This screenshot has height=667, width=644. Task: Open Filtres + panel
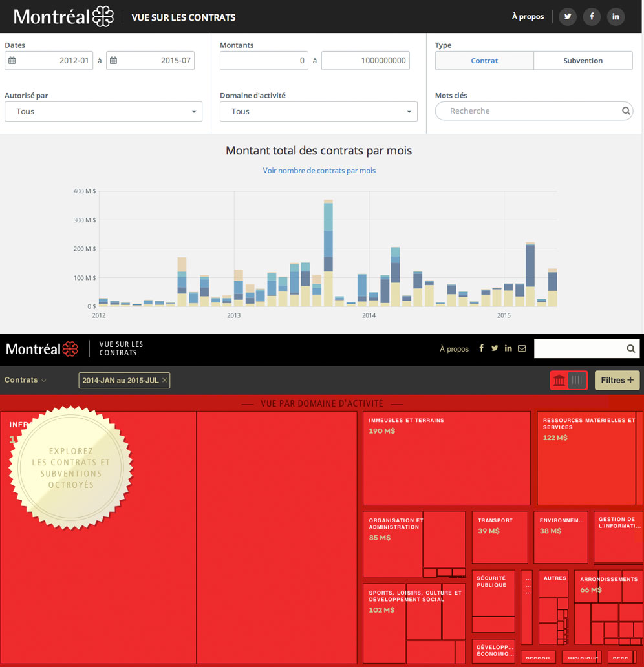click(617, 380)
